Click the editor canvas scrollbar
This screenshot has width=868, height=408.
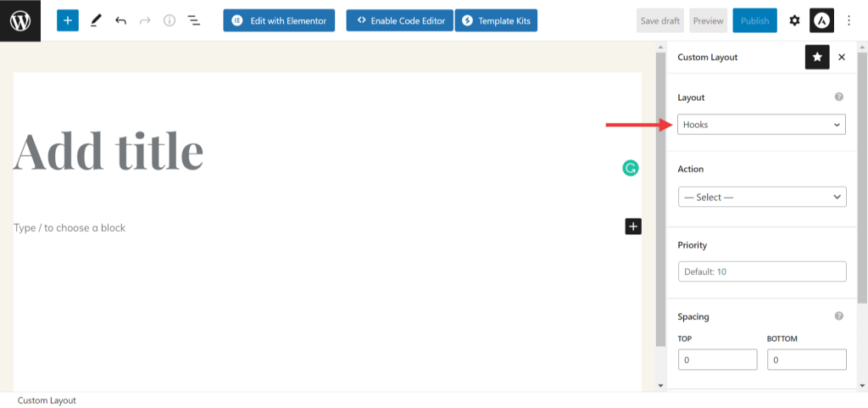click(x=659, y=199)
